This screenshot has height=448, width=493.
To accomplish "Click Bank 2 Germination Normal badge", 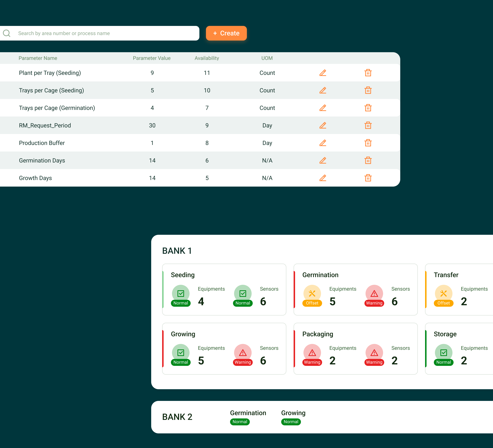I will tap(240, 422).
